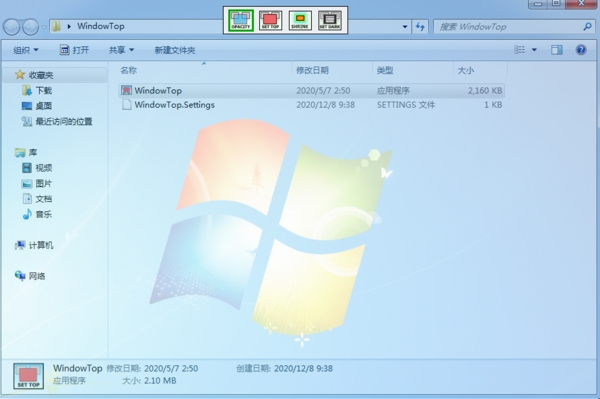Select 收藏夹 in navigation pane
The height and width of the screenshot is (399, 600).
click(41, 75)
